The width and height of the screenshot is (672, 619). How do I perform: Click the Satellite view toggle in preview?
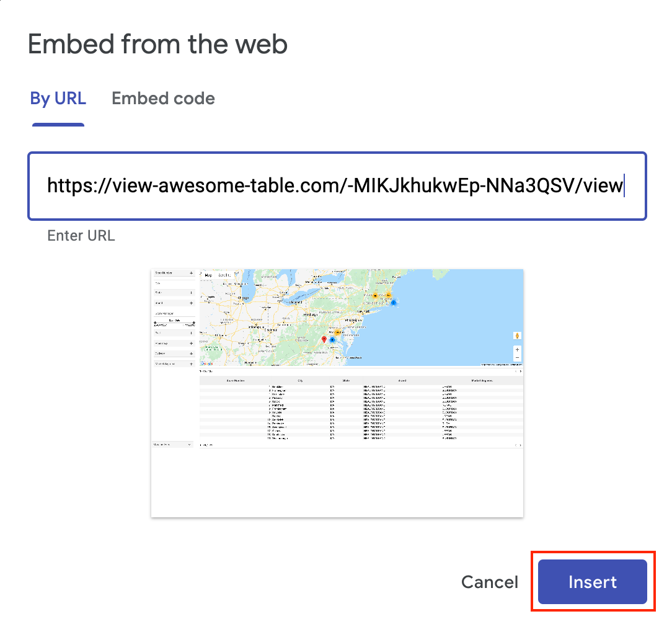(224, 275)
